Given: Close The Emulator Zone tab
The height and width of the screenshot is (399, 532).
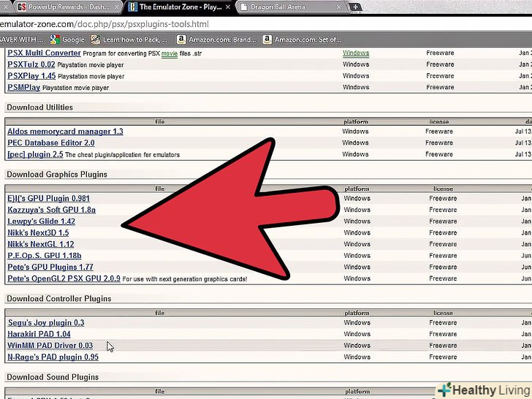Looking at the screenshot, I should coord(228,7).
